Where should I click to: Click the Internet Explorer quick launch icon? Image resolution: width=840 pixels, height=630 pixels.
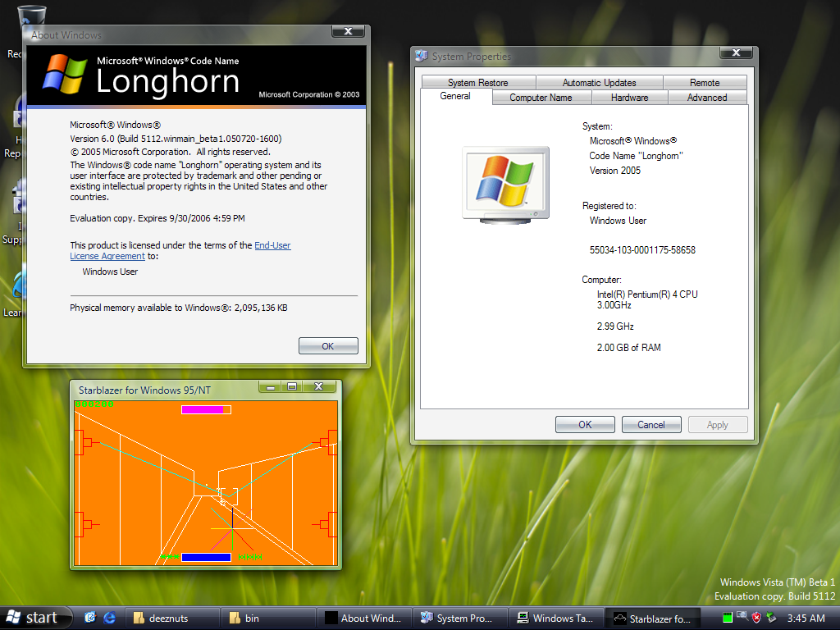click(x=108, y=618)
